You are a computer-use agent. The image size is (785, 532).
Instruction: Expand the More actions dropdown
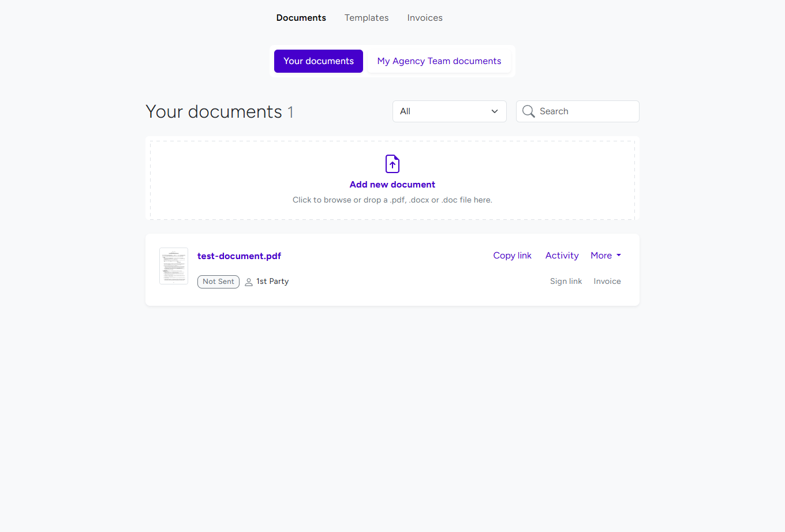click(605, 255)
